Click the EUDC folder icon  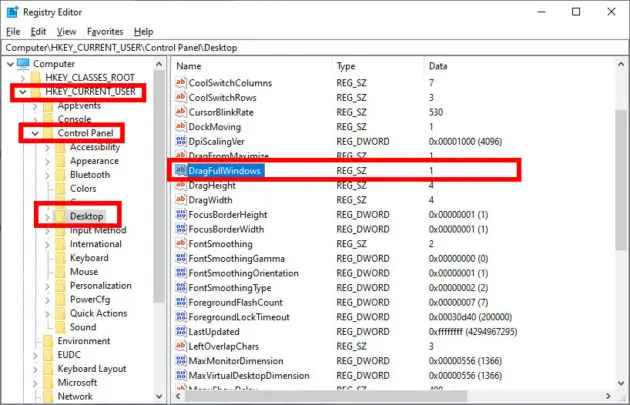(48, 355)
